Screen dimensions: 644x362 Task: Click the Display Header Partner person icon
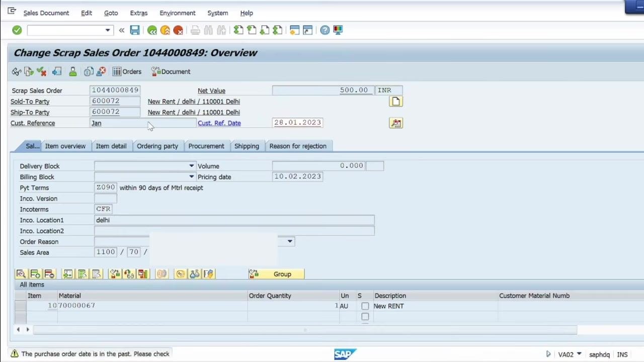[x=73, y=71]
